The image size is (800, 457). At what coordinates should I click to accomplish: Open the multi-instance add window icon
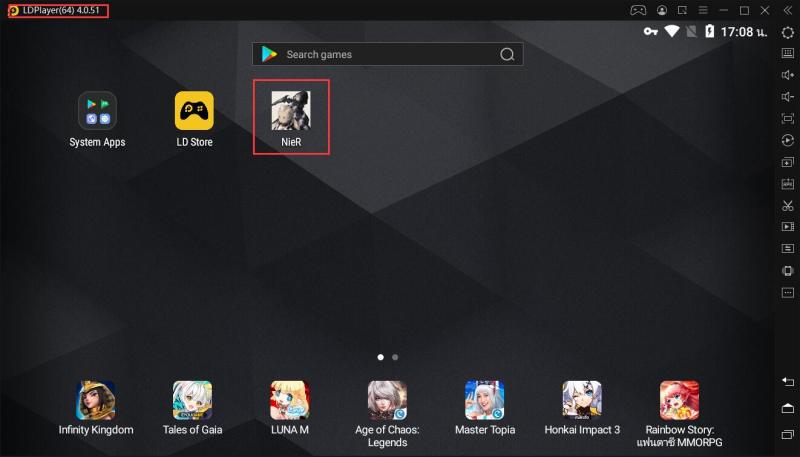(x=788, y=162)
